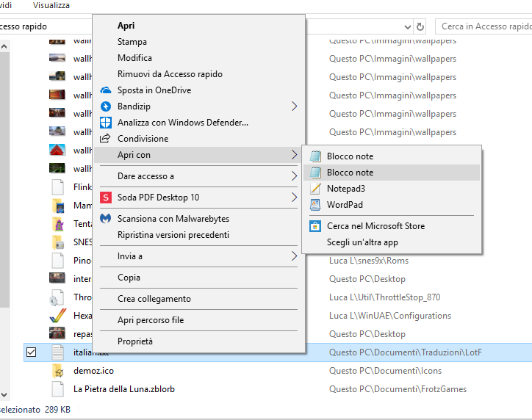
Task: Click the Thro gear settings file icon
Action: coord(57,297)
